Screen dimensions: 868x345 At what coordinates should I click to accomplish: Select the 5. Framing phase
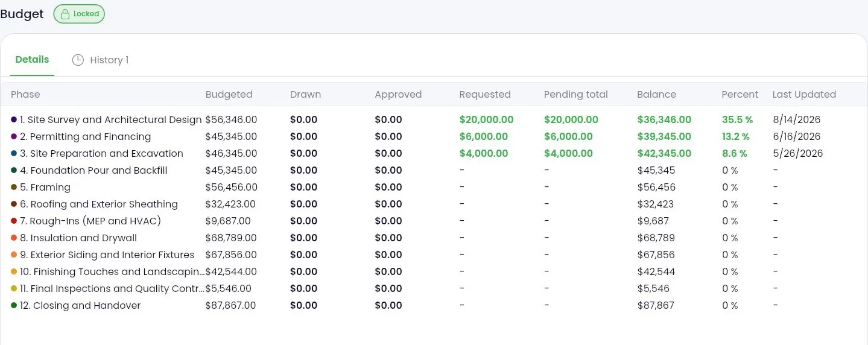click(x=45, y=187)
